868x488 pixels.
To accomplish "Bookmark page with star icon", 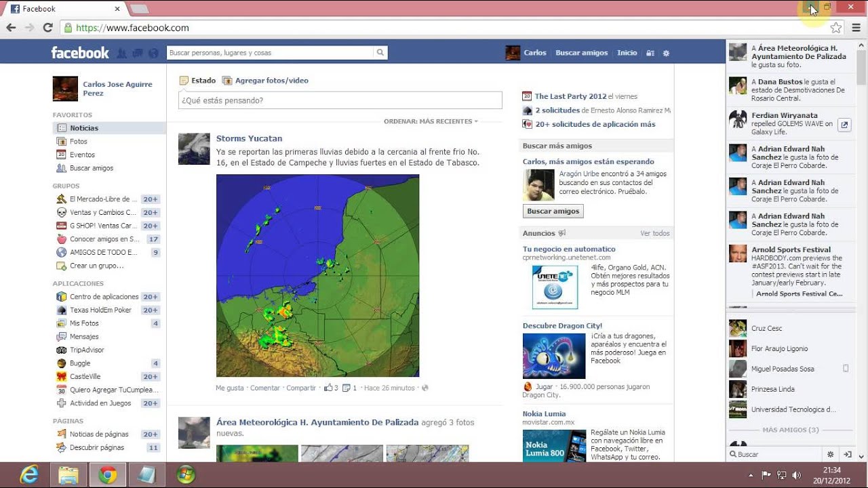I will click(836, 28).
